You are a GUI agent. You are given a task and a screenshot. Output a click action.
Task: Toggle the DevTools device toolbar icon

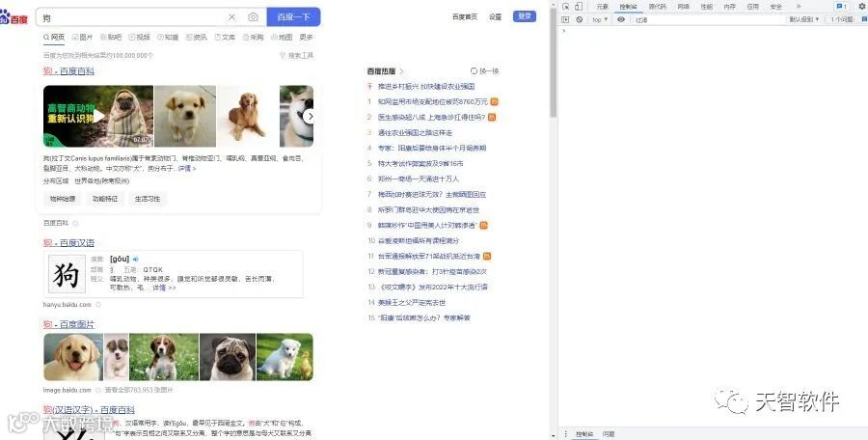click(x=579, y=7)
